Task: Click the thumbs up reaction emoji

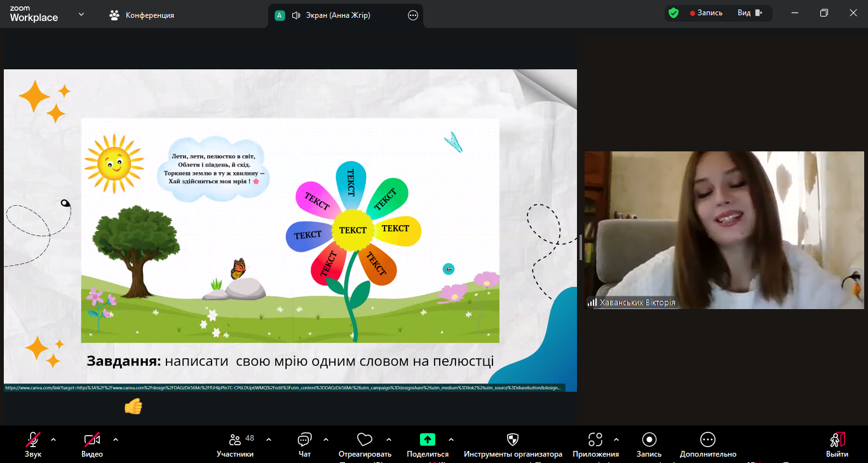Action: [133, 406]
